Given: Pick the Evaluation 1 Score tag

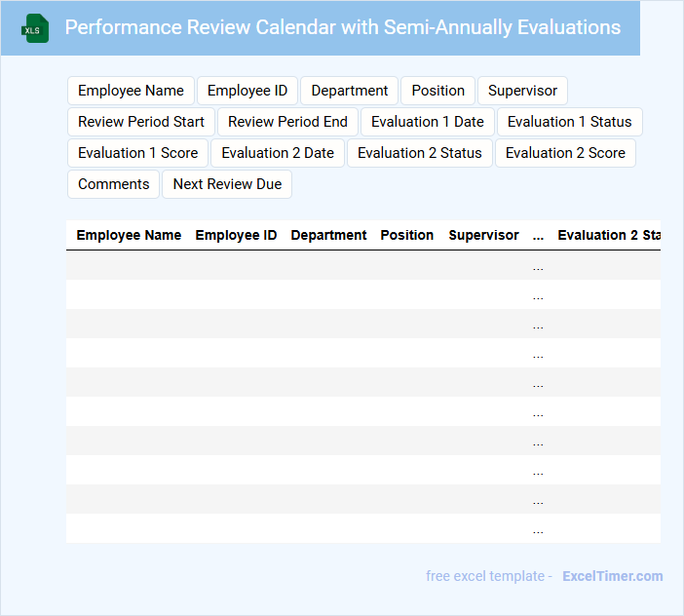Looking at the screenshot, I should coord(137,153).
